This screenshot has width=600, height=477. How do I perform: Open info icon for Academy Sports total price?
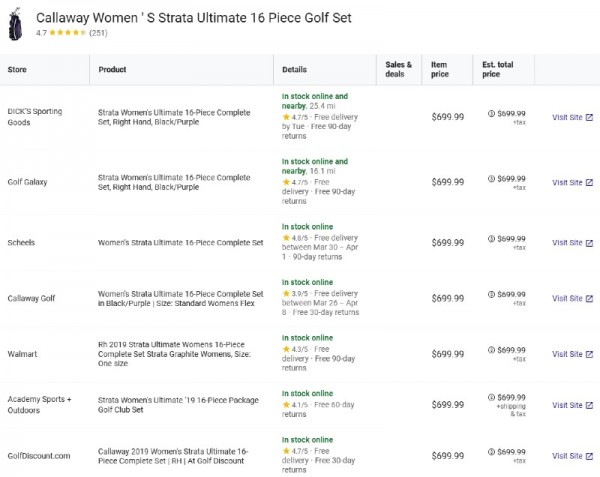pos(492,397)
